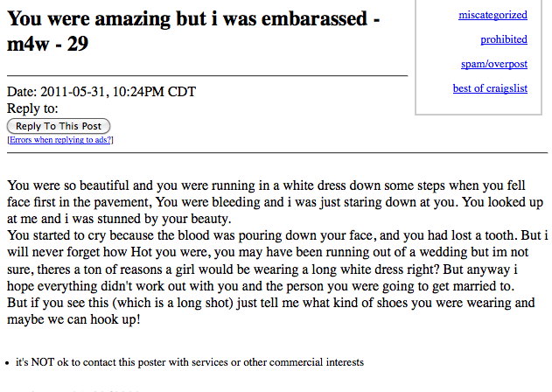Image resolution: width=552 pixels, height=392 pixels.
Task: Flag this post as prohibited
Action: point(504,39)
